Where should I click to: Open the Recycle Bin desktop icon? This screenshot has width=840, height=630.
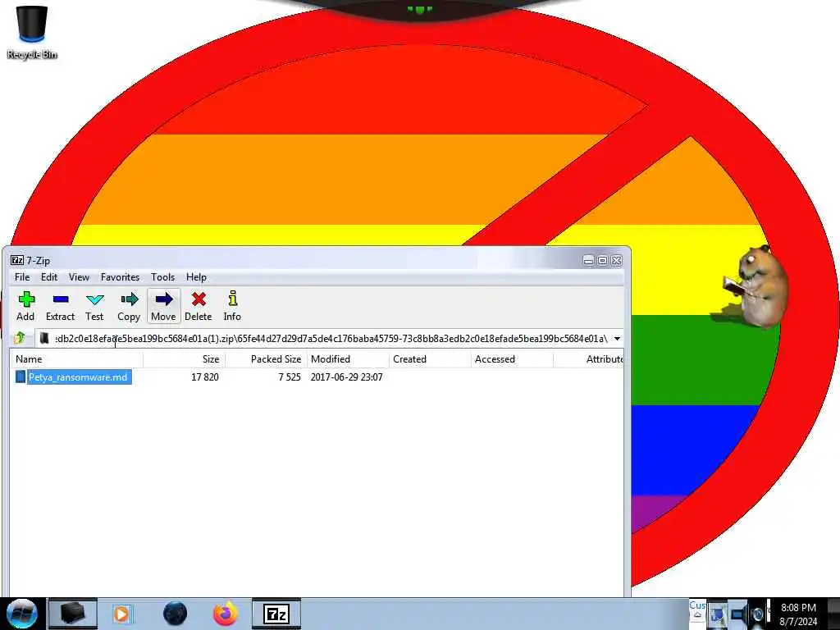pos(32,32)
